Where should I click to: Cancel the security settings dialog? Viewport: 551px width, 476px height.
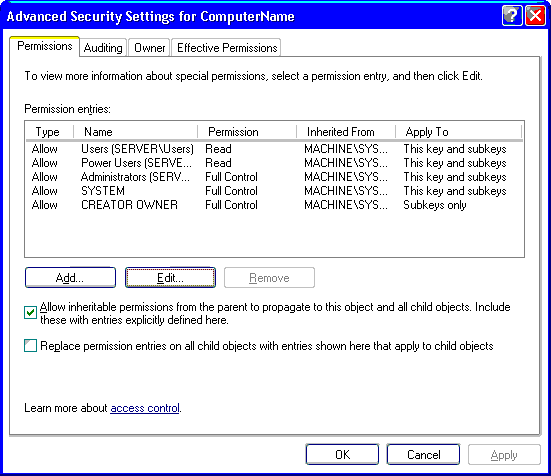click(x=423, y=455)
